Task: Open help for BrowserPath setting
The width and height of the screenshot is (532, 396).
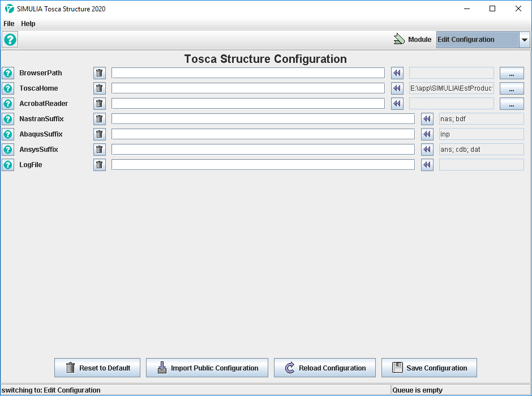Action: [8, 73]
